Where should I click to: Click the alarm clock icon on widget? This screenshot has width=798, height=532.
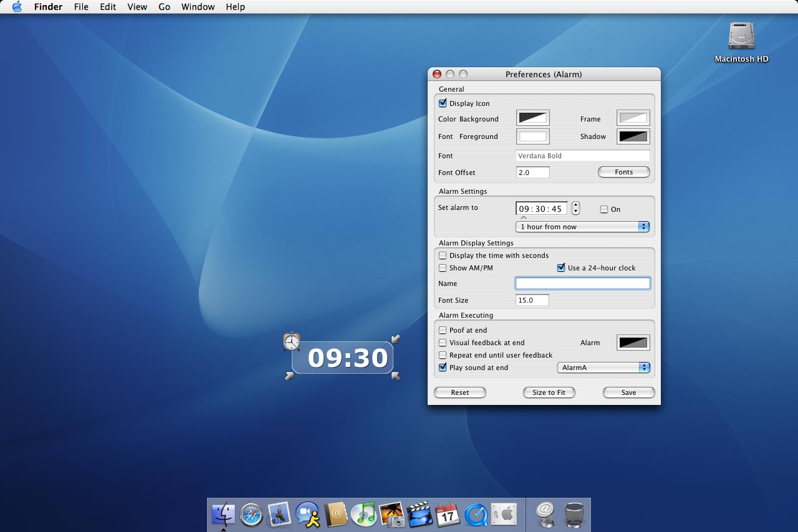point(291,341)
